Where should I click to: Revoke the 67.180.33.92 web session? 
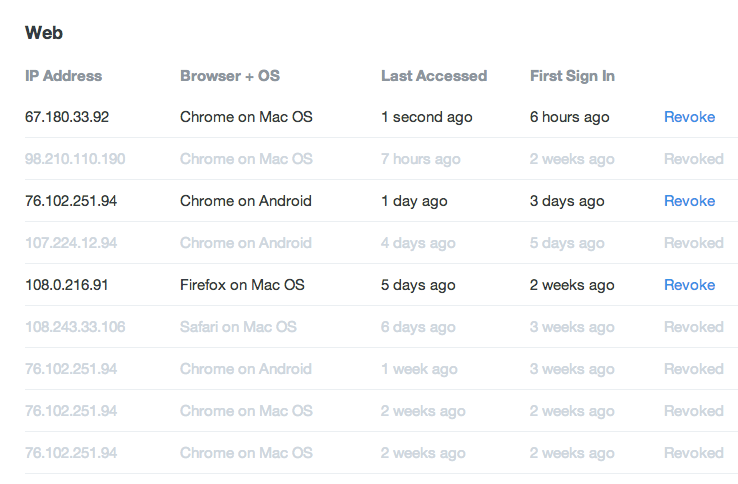tap(689, 117)
